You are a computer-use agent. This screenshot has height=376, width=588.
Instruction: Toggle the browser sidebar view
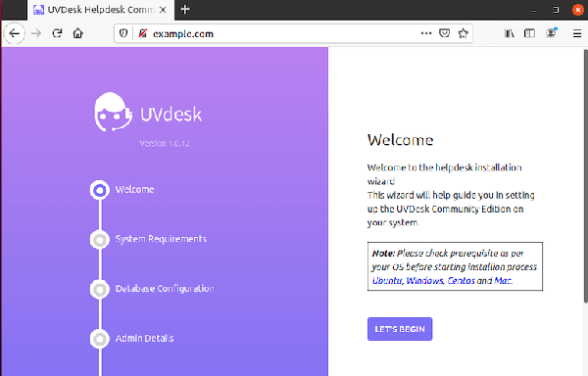coord(529,33)
